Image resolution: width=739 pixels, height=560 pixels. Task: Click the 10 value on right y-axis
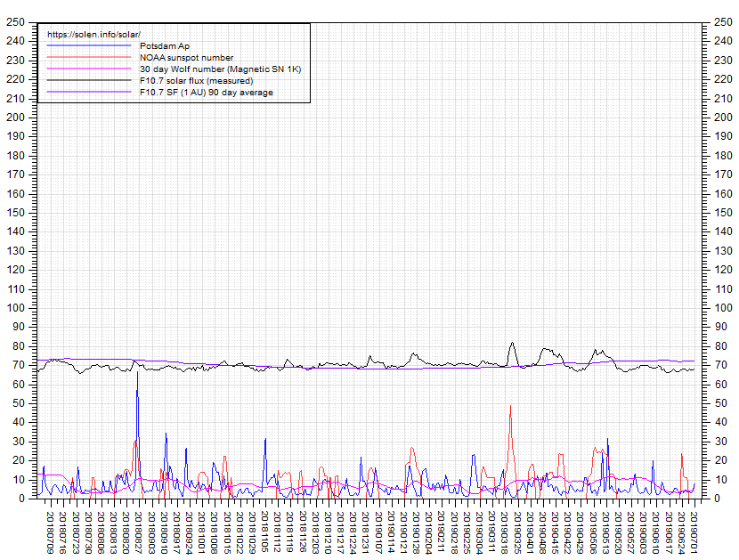tap(720, 479)
